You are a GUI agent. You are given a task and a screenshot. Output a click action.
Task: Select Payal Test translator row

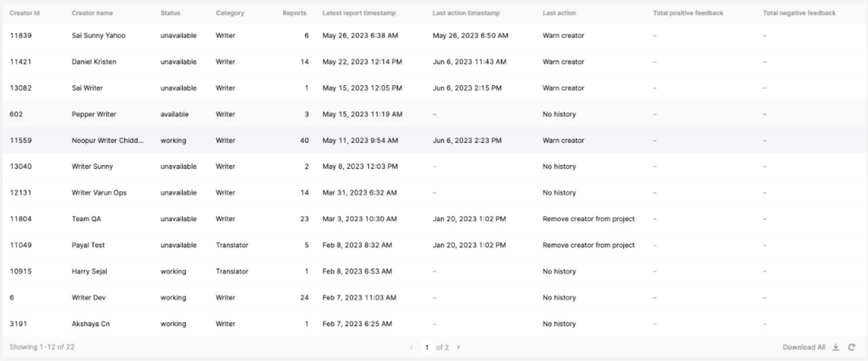click(434, 245)
